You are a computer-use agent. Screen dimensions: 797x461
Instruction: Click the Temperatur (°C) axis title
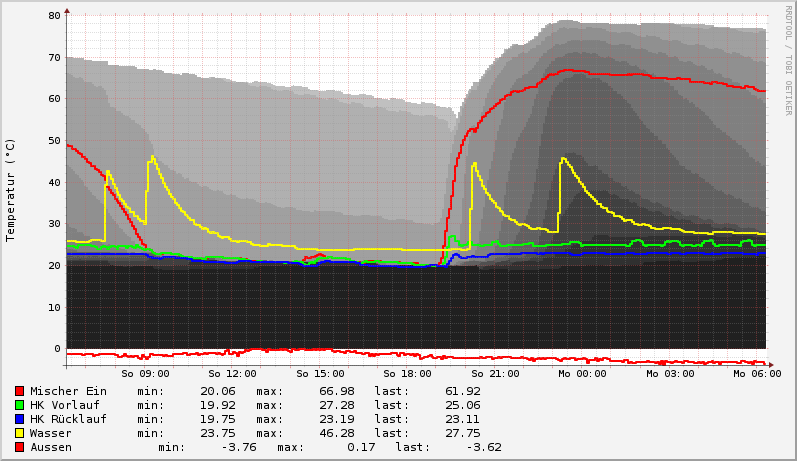click(11, 189)
